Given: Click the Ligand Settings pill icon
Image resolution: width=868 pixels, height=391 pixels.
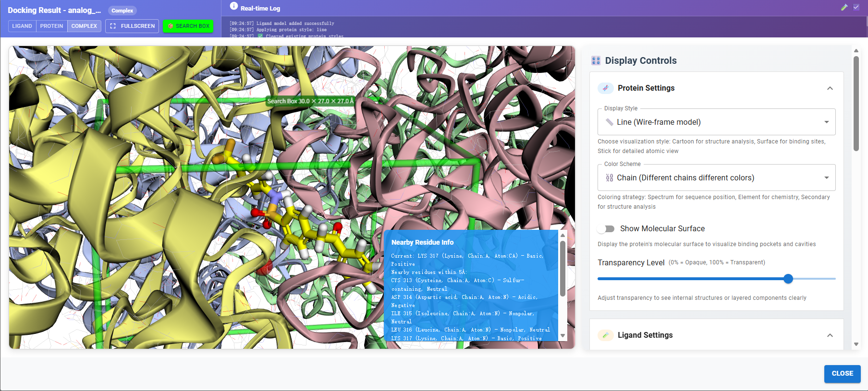Looking at the screenshot, I should coord(605,335).
